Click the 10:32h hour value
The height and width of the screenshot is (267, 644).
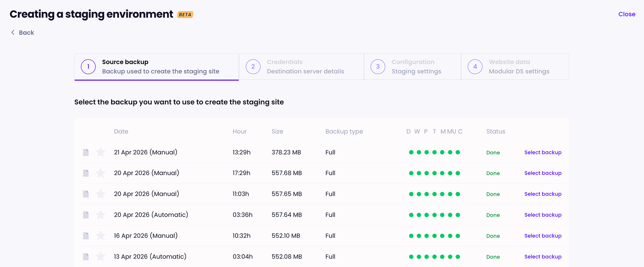coord(241,236)
